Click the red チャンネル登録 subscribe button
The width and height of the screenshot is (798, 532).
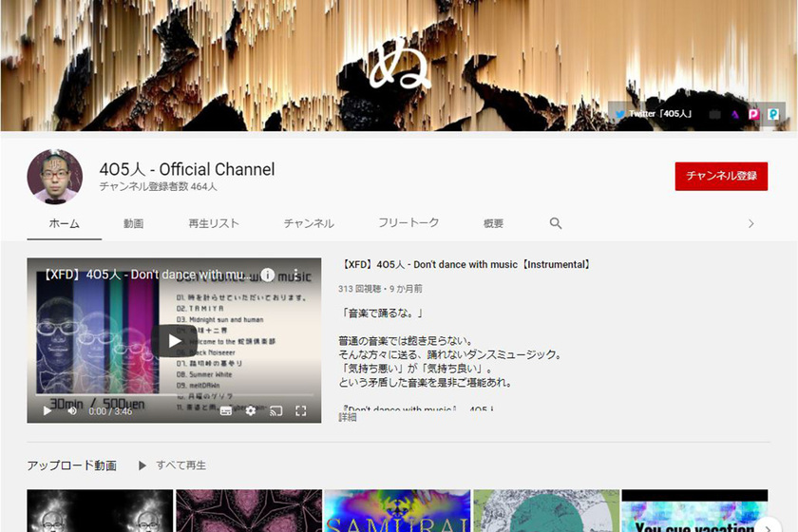(720, 176)
